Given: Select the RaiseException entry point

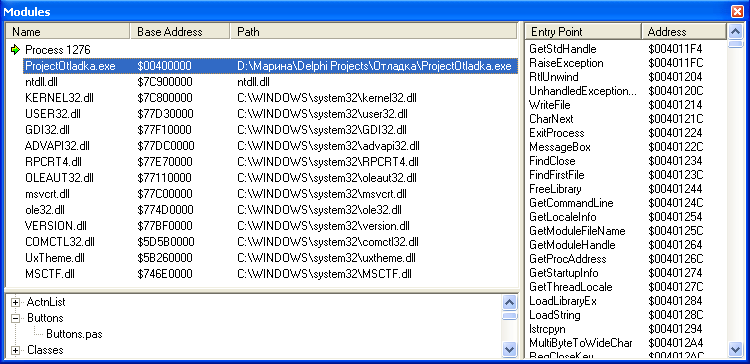Looking at the screenshot, I should (x=566, y=63).
